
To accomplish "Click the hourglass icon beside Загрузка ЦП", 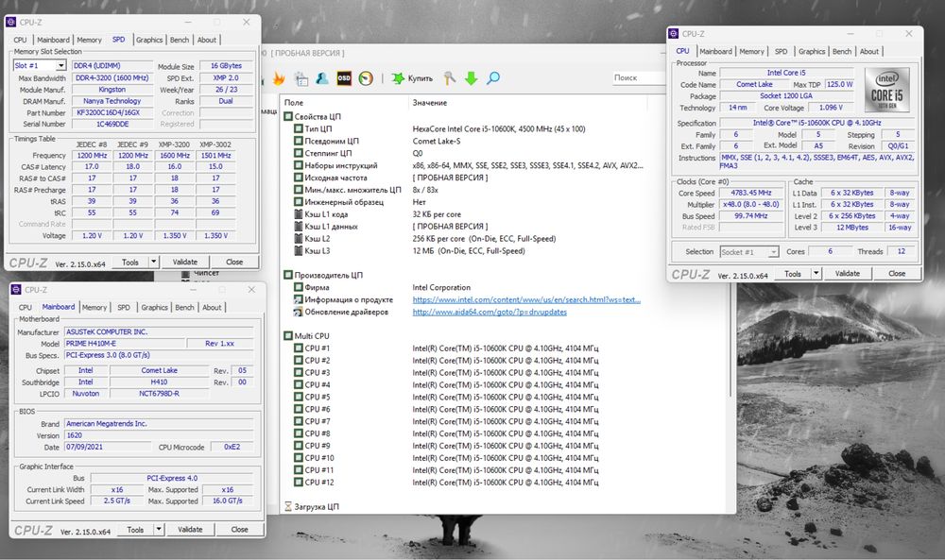I will pos(288,506).
